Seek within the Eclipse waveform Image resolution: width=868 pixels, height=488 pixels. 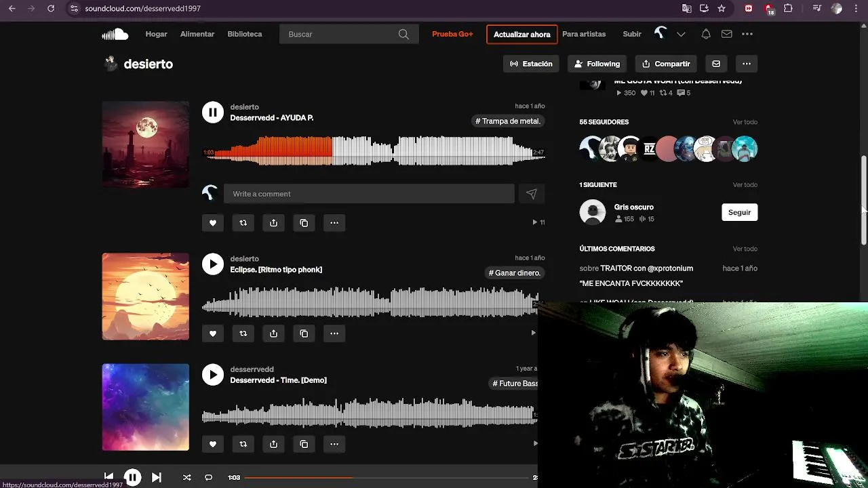coord(370,302)
